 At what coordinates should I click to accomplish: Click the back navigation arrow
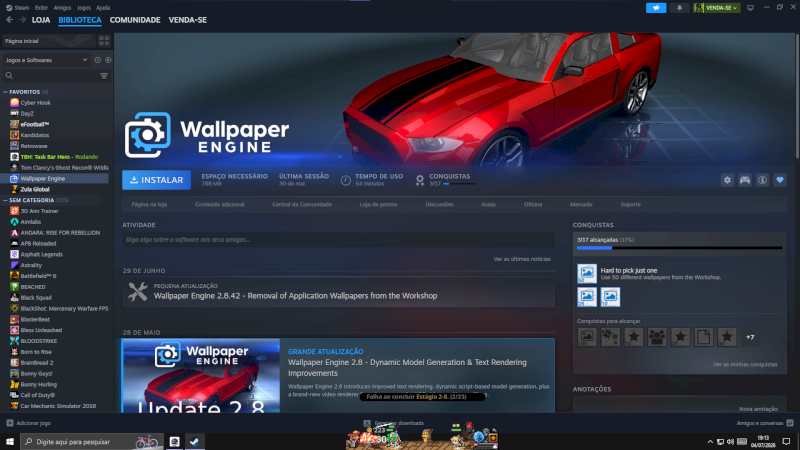click(10, 20)
